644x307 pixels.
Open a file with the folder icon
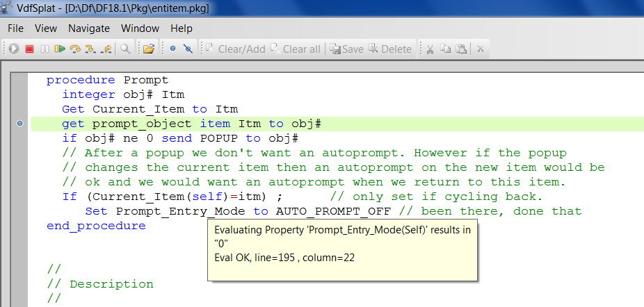click(x=148, y=49)
